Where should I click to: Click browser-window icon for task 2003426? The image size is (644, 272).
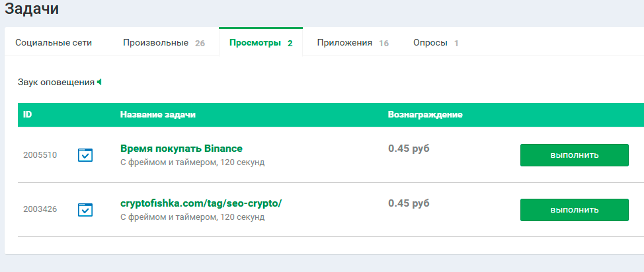click(x=85, y=209)
